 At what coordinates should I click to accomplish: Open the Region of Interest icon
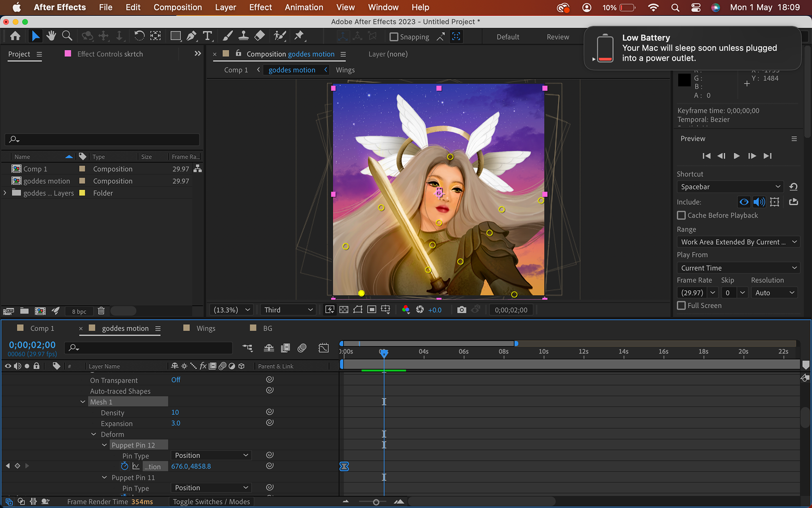371,310
